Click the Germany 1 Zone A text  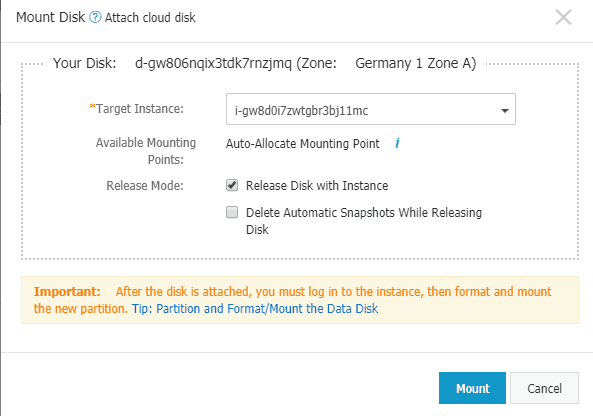click(416, 63)
